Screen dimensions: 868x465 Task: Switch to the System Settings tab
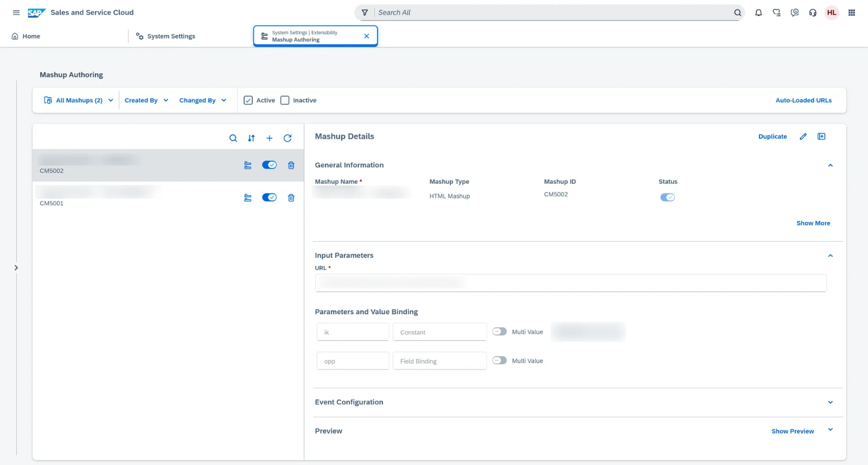click(x=165, y=36)
